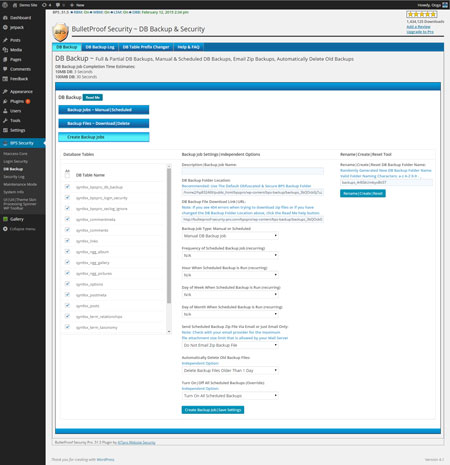Screen dimensions: 450x465
Task: Uncheck the links table checkbox
Action: click(67, 241)
